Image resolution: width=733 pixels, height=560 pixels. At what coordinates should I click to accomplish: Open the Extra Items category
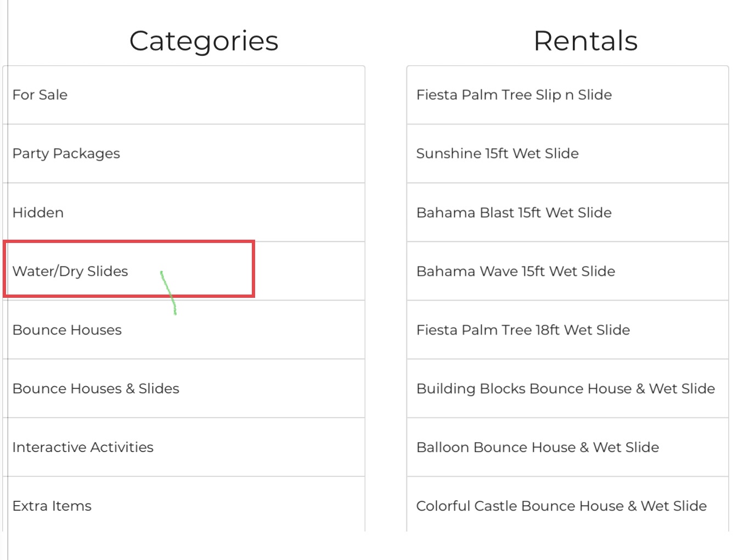(x=52, y=506)
